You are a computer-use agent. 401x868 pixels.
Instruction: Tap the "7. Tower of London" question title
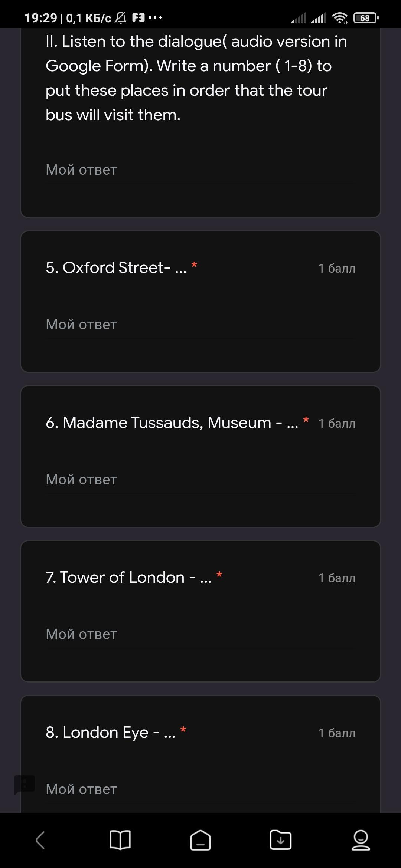pyautogui.click(x=128, y=577)
